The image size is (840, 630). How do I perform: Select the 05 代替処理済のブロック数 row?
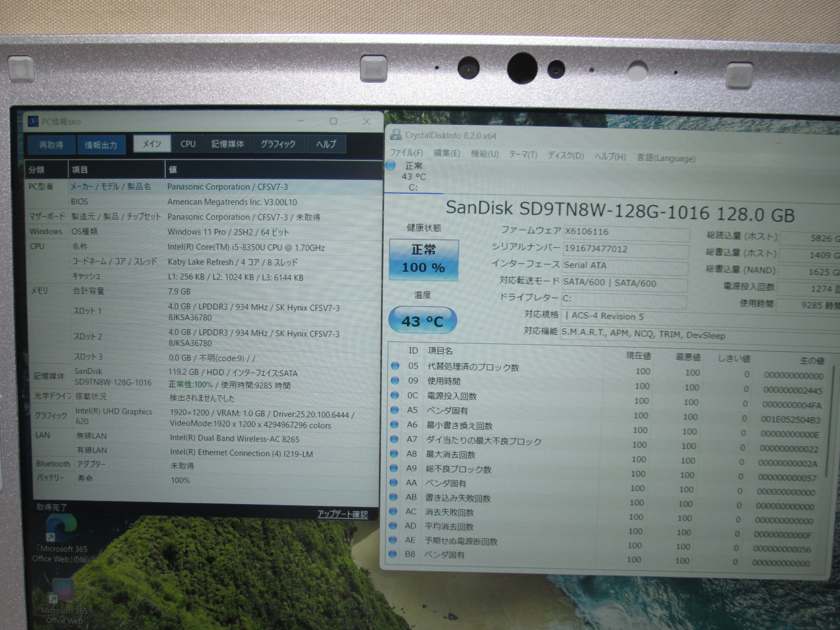click(x=608, y=370)
